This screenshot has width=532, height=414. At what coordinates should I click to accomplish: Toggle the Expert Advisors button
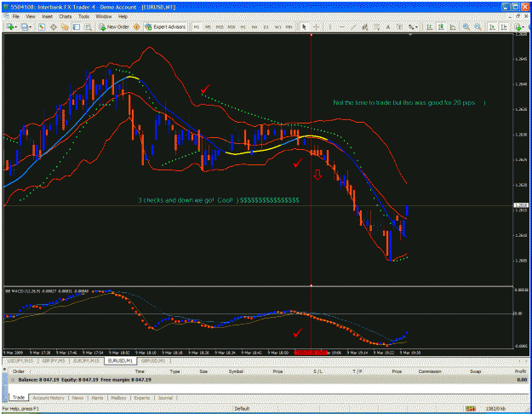click(x=165, y=26)
